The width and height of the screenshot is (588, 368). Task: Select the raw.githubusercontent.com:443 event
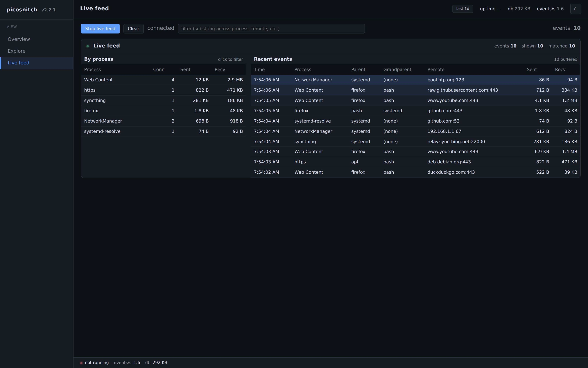point(415,90)
